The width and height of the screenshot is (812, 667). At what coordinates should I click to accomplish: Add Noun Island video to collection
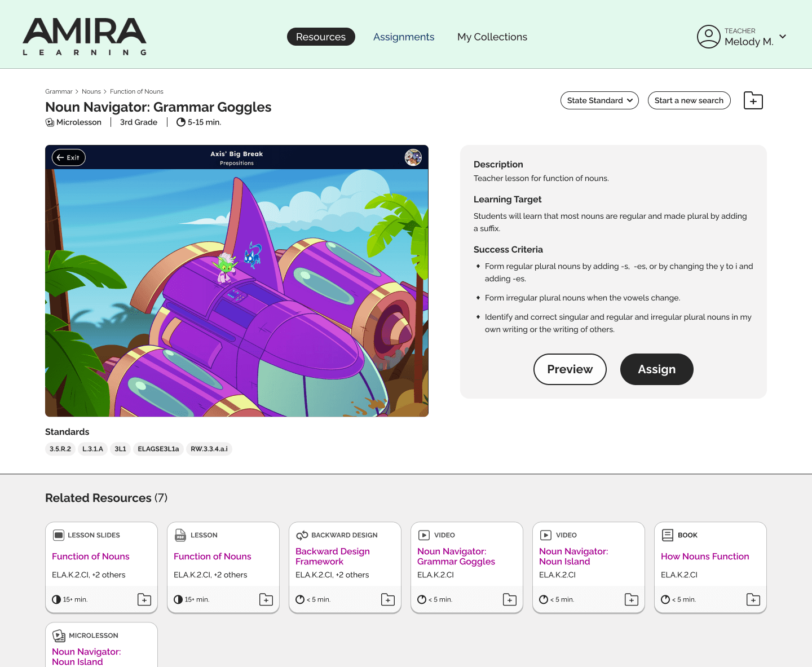[632, 599]
